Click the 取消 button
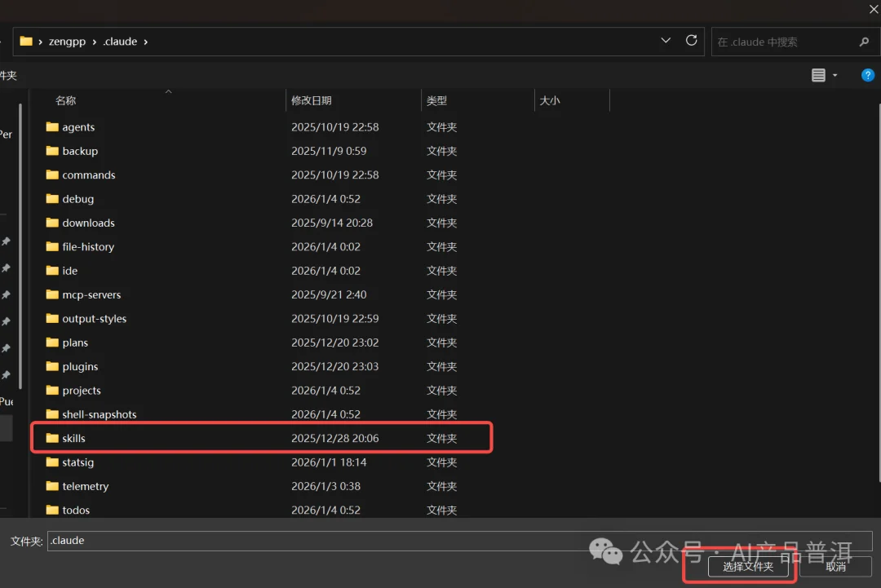This screenshot has width=881, height=588. (x=835, y=566)
